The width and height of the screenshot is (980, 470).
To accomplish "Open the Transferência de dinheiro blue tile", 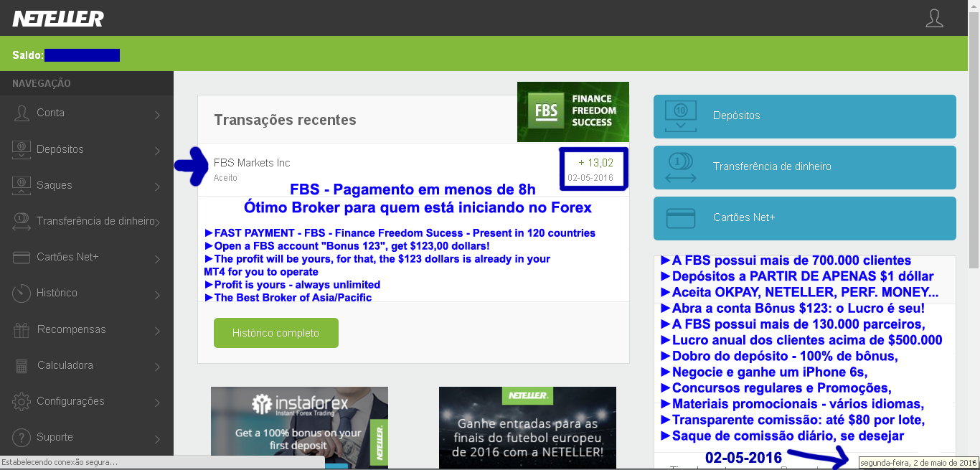I will (x=805, y=167).
